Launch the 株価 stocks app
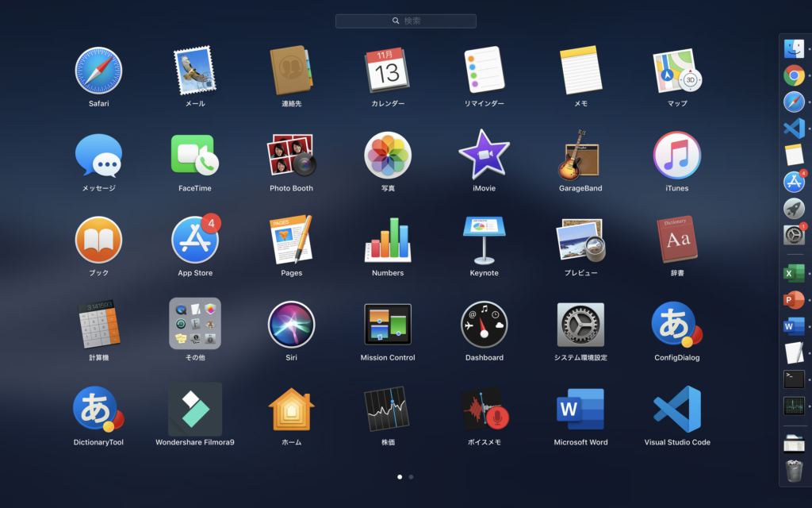The width and height of the screenshot is (812, 508). coord(387,409)
